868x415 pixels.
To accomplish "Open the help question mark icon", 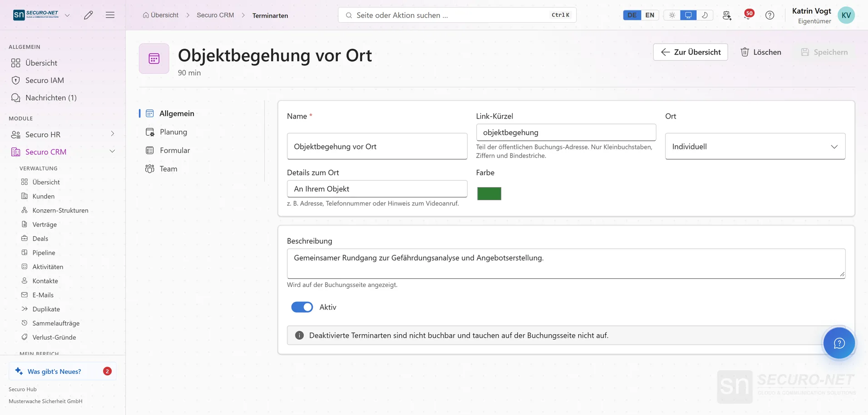I will click(770, 15).
